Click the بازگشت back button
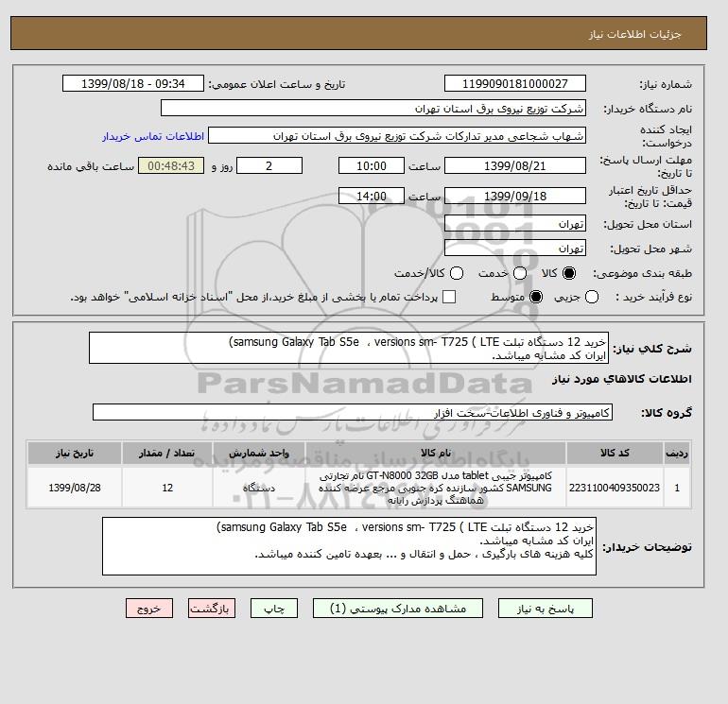Screen dimensions: 728x704 [x=212, y=608]
